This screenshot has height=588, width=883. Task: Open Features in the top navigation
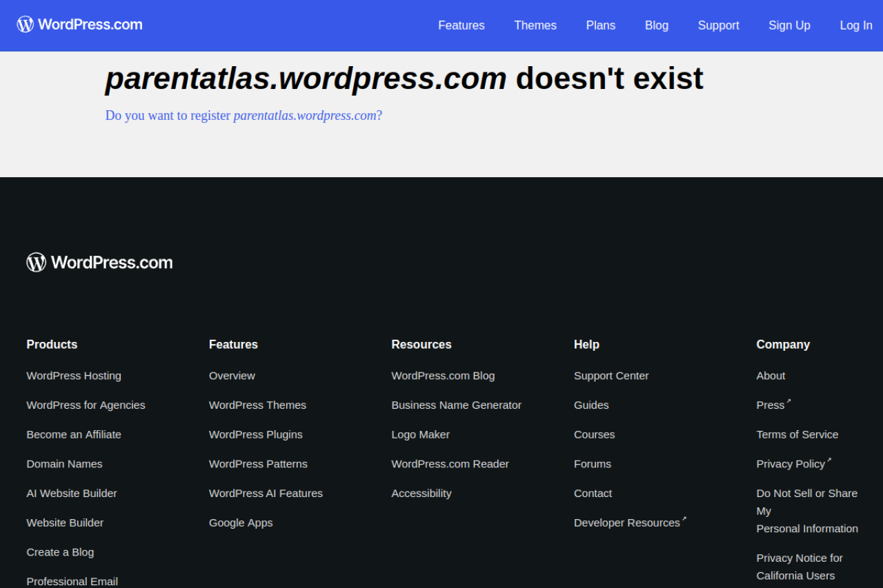[462, 26]
